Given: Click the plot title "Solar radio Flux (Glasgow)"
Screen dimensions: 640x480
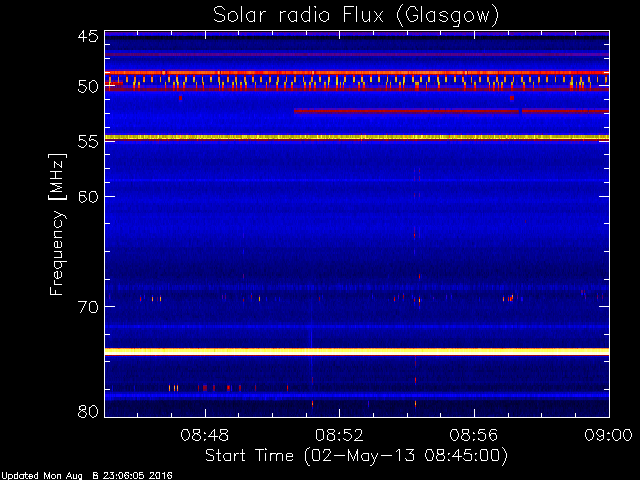Looking at the screenshot, I should 356,16.
